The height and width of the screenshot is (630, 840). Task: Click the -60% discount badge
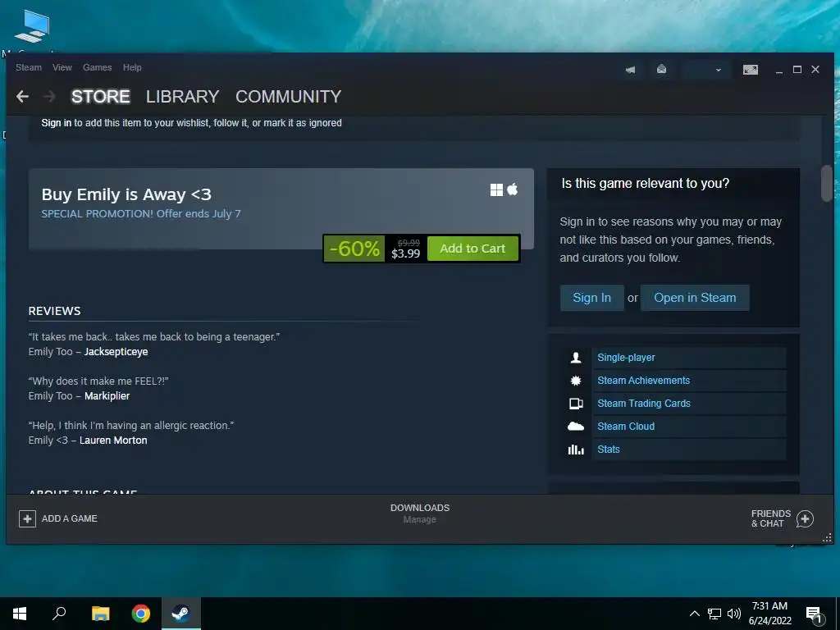(354, 249)
